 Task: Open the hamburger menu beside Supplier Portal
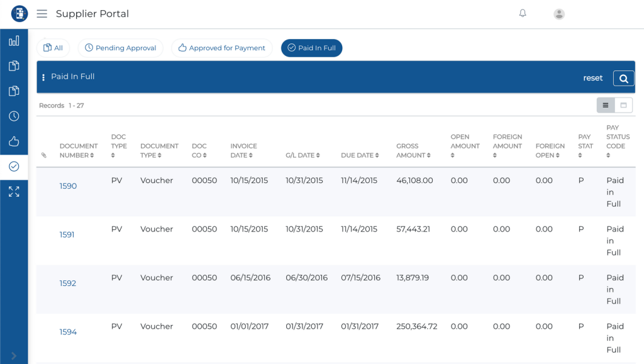coord(42,14)
